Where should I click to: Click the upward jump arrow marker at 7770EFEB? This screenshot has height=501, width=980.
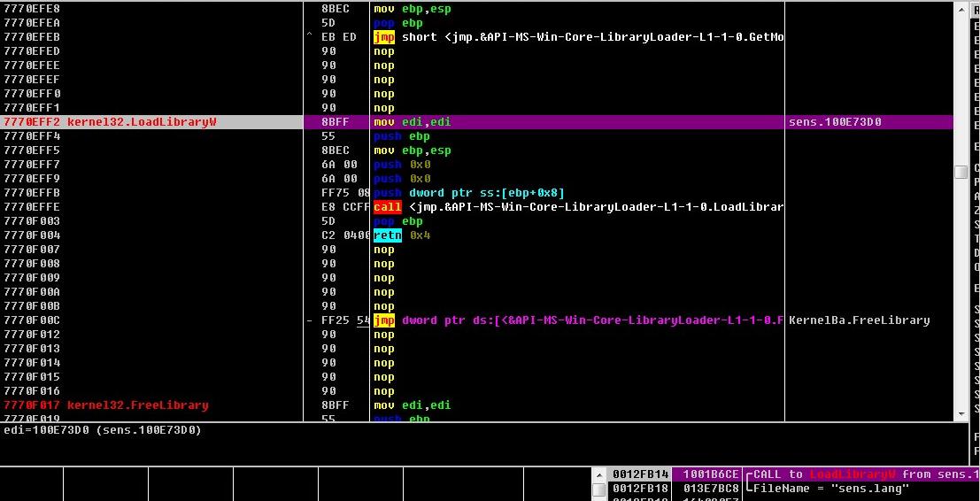click(x=310, y=37)
